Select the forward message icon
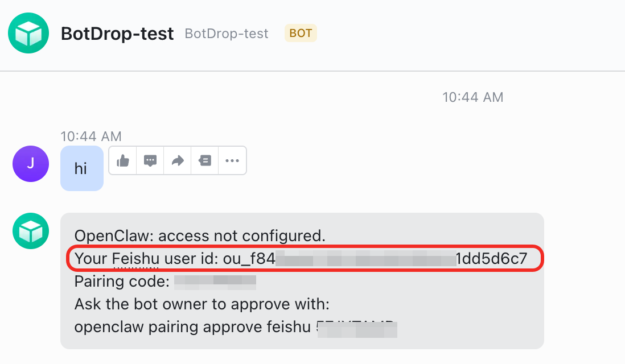Viewport: 625px width, 364px height. pos(177,160)
